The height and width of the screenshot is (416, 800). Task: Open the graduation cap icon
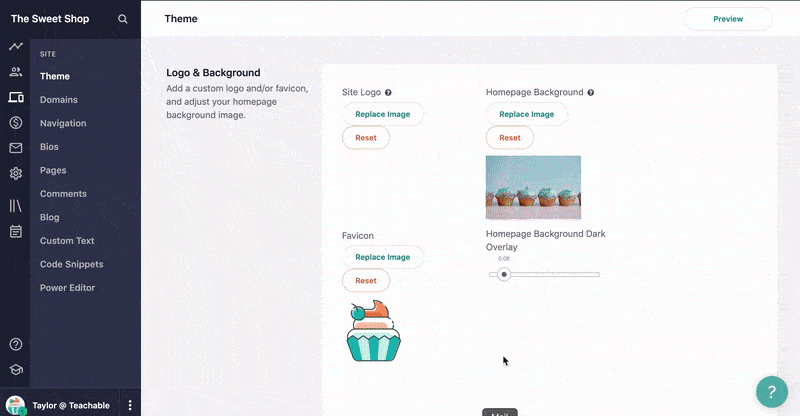16,370
